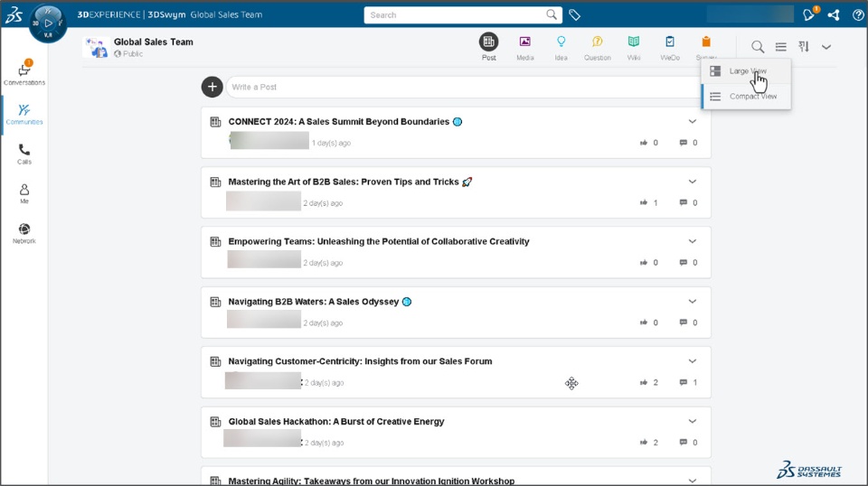Open Communities in the left sidebar

click(x=24, y=115)
